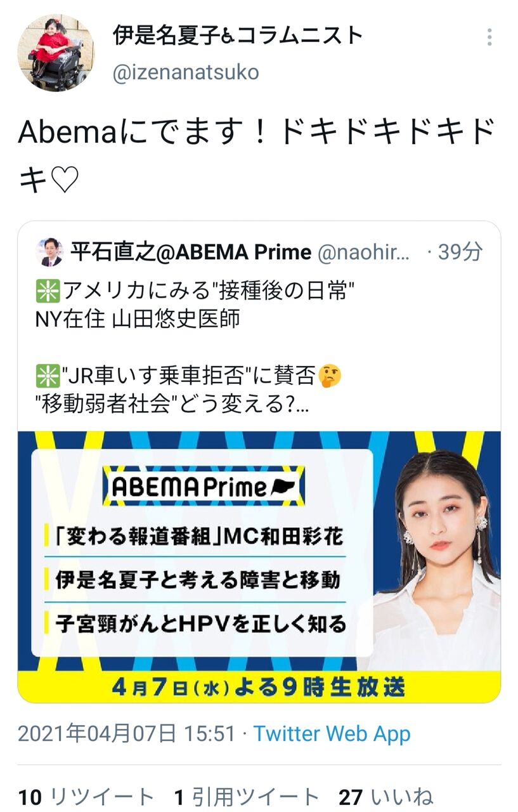
Task: Tap the thinking face emoji in quoted tweet
Action: (330, 376)
